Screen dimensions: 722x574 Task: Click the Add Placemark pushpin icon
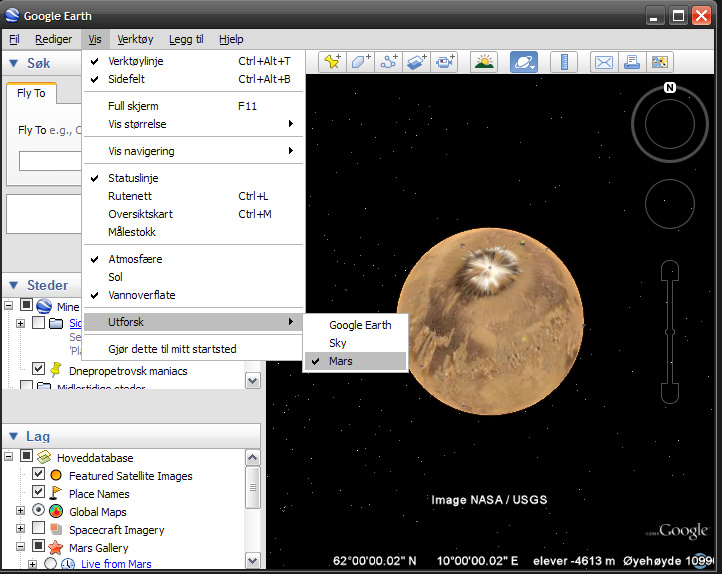(332, 62)
